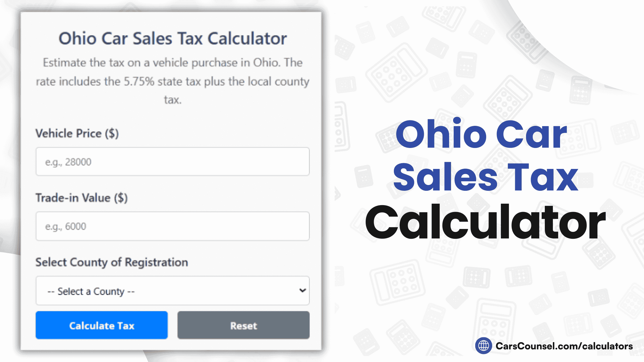Viewport: 644px width, 362px height.
Task: Expand the '-- Select a County --' combo box
Action: tap(172, 291)
